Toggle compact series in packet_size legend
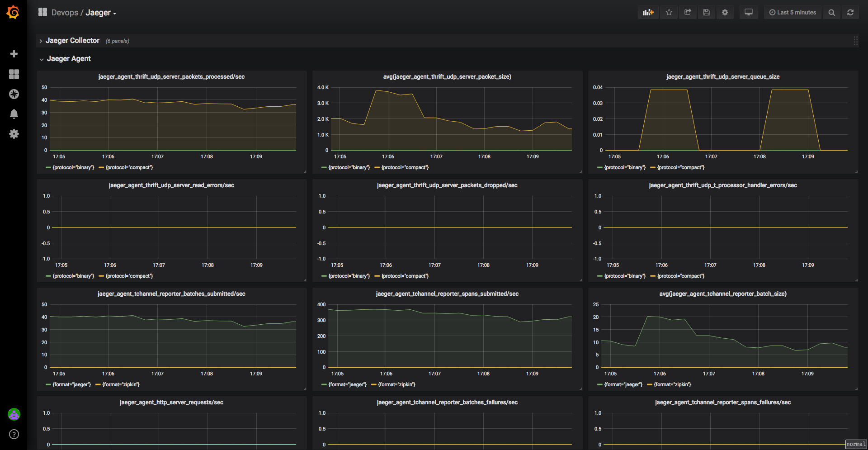Viewport: 868px width, 450px height. [x=405, y=168]
